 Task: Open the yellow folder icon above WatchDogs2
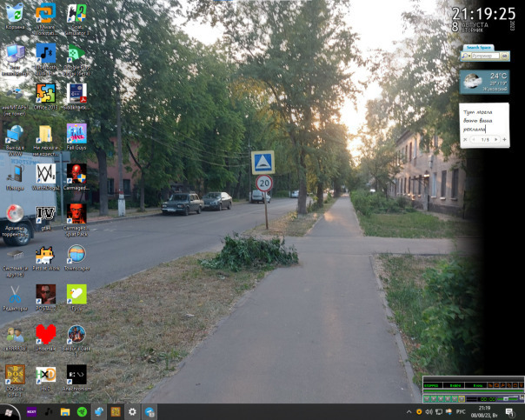pos(46,140)
